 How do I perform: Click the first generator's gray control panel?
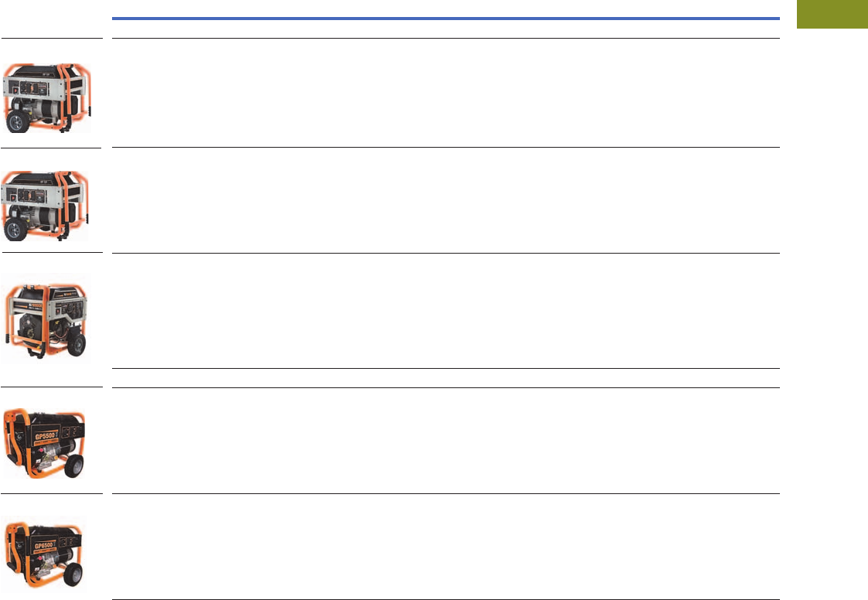click(33, 88)
